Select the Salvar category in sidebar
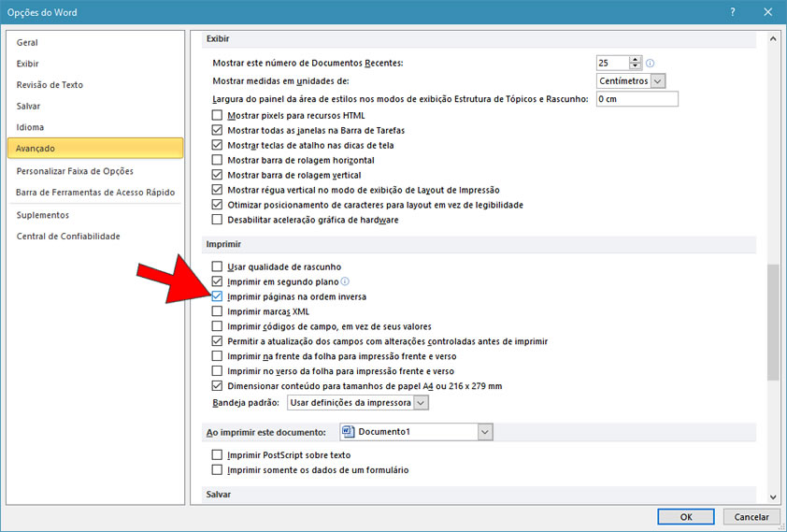 pos(95,106)
